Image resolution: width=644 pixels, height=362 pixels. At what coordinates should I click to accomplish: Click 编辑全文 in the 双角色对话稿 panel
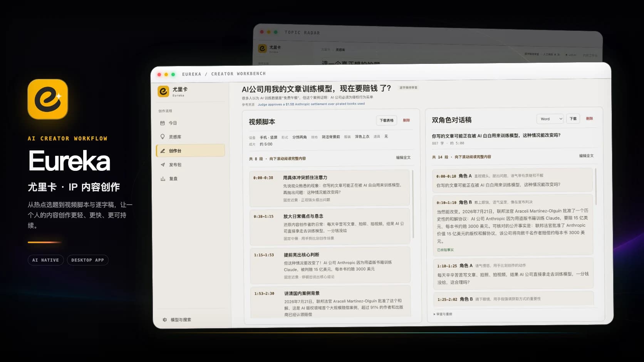point(586,156)
